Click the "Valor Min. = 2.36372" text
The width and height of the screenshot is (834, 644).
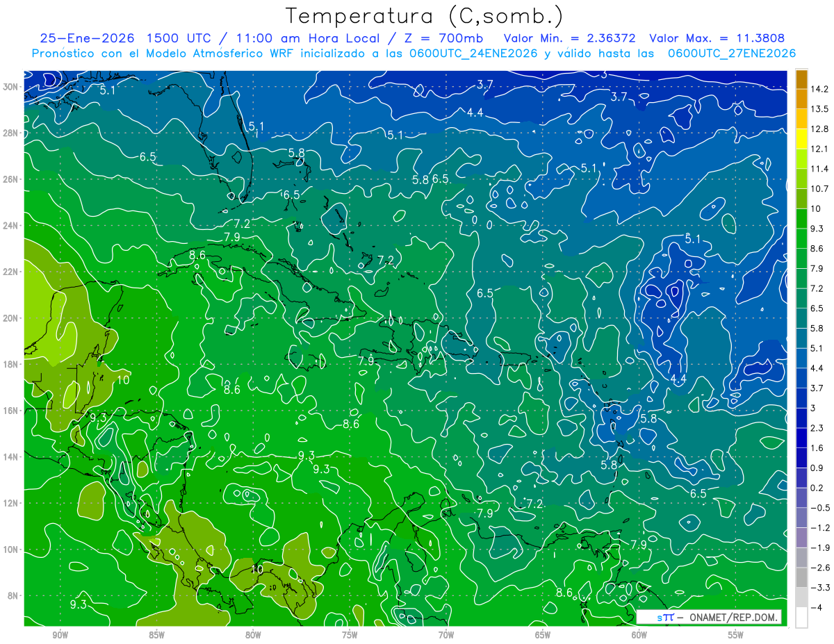[569, 38]
